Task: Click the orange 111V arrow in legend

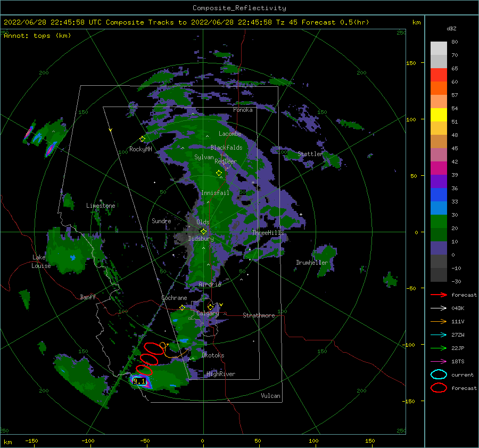Action: coord(439,321)
